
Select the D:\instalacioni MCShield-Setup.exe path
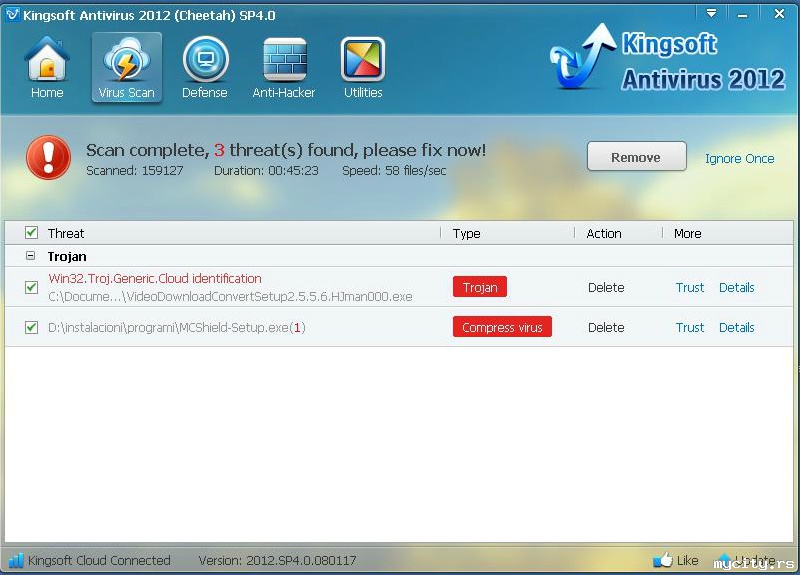177,327
